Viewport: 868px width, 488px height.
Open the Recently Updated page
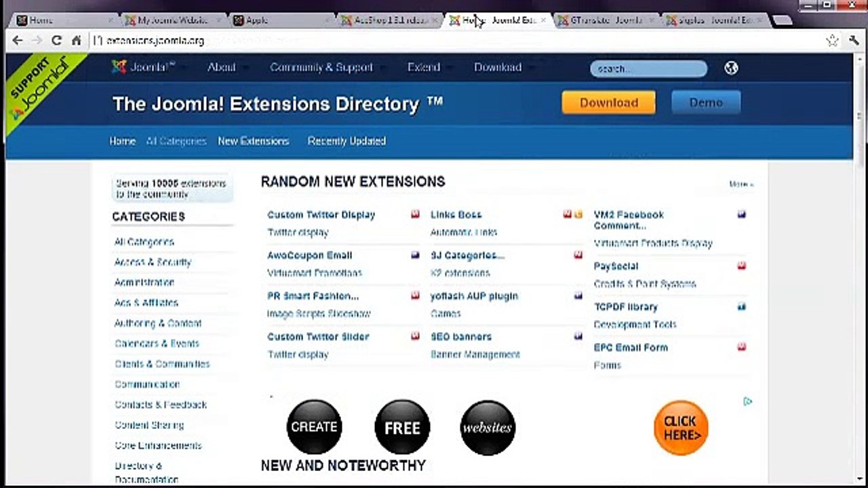pyautogui.click(x=347, y=141)
